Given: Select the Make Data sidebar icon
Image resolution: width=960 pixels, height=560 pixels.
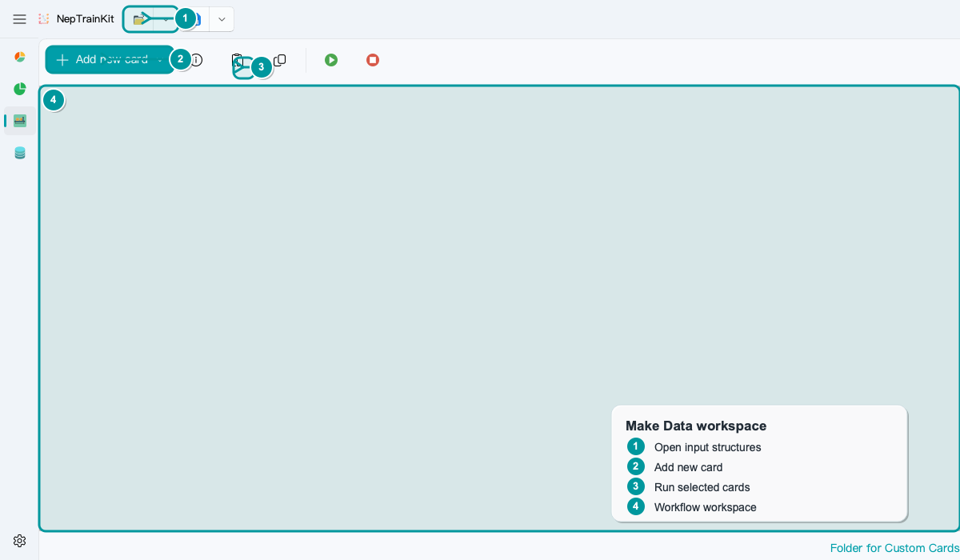Looking at the screenshot, I should click(20, 121).
